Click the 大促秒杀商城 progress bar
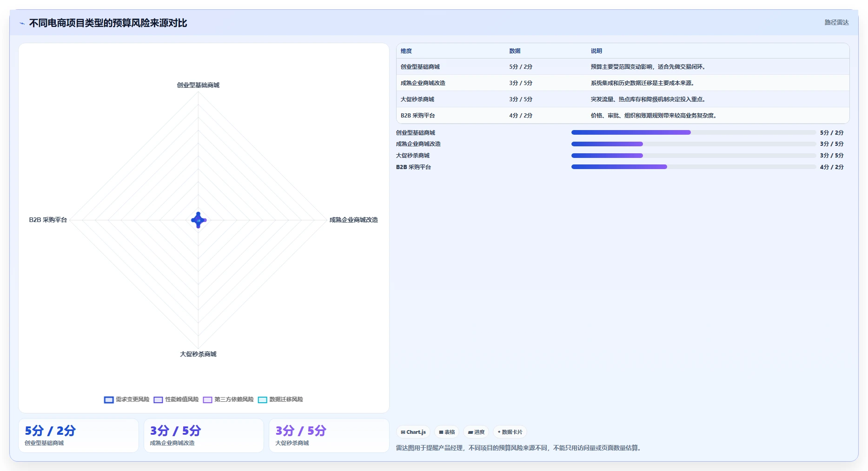868x471 pixels. point(694,156)
